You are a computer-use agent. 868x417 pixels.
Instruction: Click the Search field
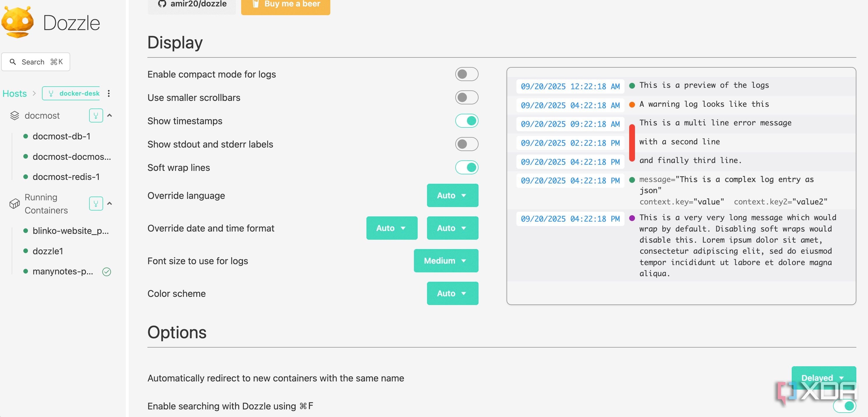[36, 62]
